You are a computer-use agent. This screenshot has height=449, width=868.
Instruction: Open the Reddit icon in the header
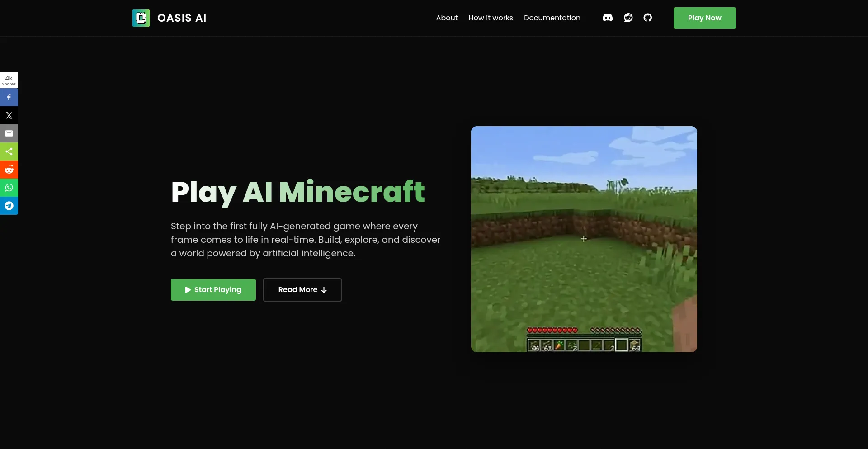pyautogui.click(x=628, y=18)
